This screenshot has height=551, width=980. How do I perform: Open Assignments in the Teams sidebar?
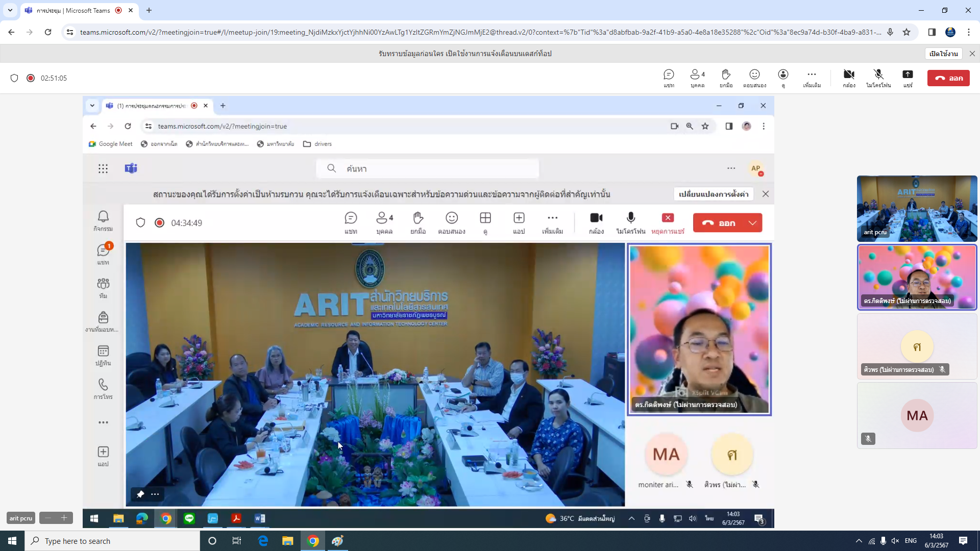tap(103, 321)
